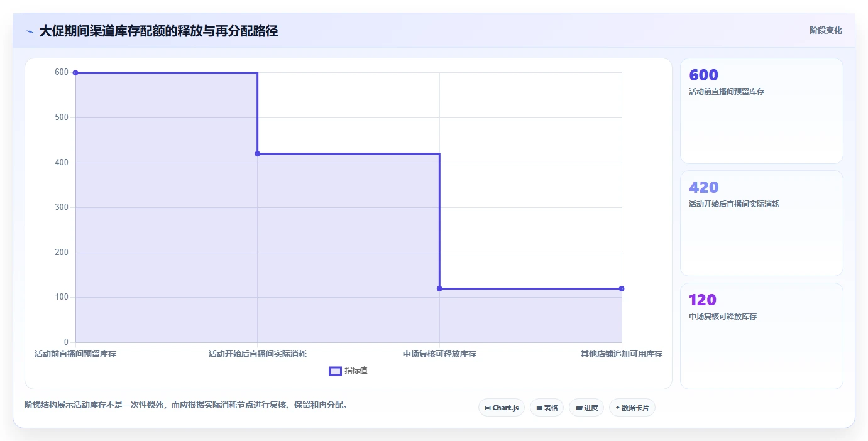Click the data point at 420

click(258, 154)
